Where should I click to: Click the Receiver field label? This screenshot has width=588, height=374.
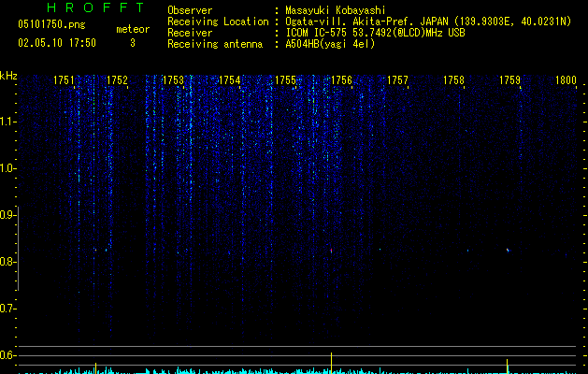point(190,33)
